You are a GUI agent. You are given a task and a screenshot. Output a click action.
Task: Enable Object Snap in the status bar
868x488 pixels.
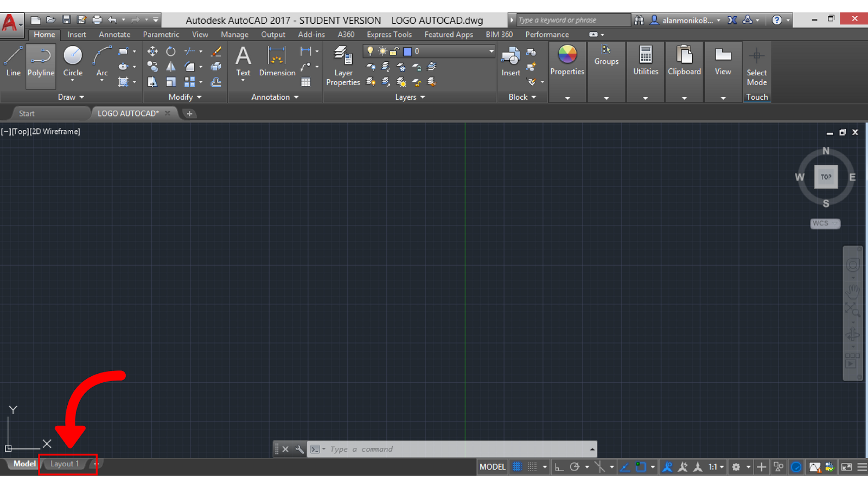point(641,467)
